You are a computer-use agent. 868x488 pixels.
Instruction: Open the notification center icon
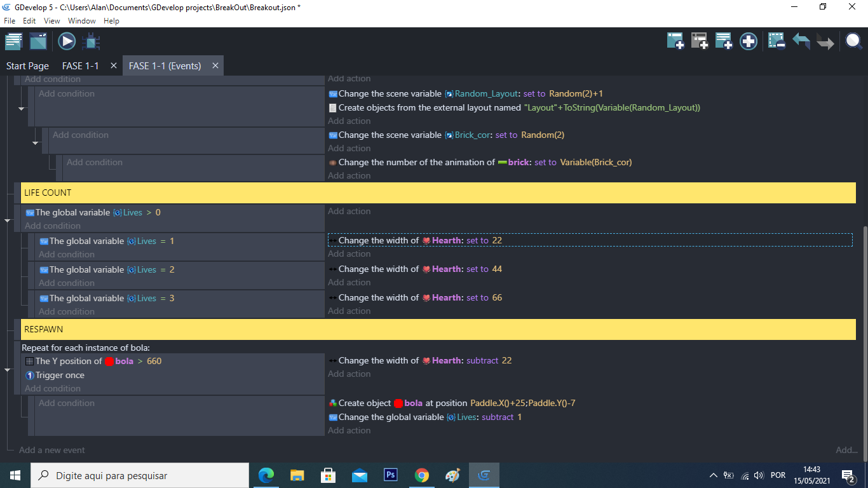[848, 475]
